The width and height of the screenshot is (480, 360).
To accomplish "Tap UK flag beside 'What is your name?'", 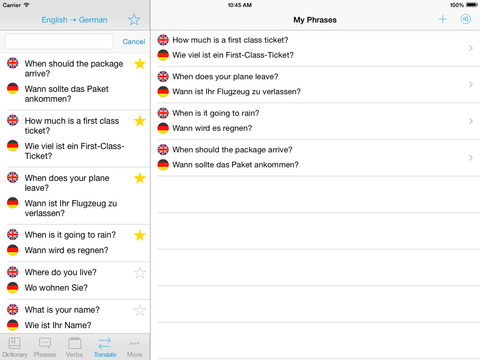I will 13,309.
